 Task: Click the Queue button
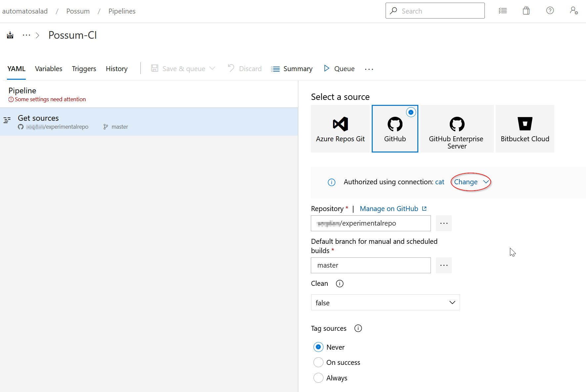[339, 69]
